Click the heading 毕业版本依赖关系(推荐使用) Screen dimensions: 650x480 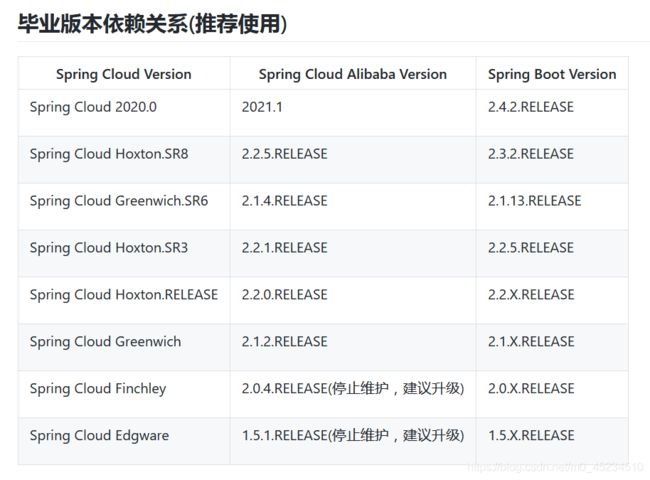[x=152, y=24]
